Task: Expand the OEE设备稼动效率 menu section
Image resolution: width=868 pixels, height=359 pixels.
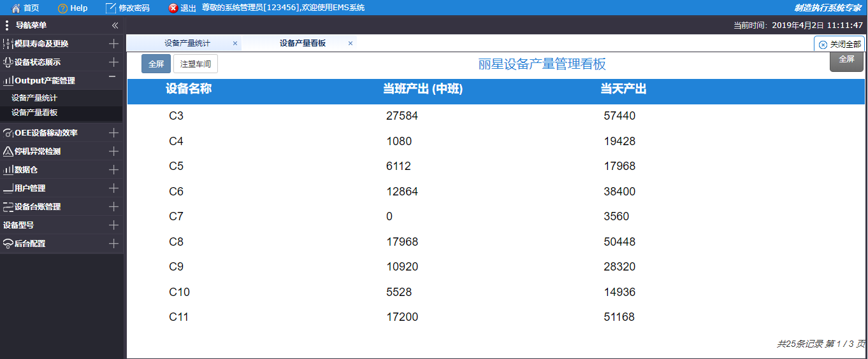Action: (113, 133)
